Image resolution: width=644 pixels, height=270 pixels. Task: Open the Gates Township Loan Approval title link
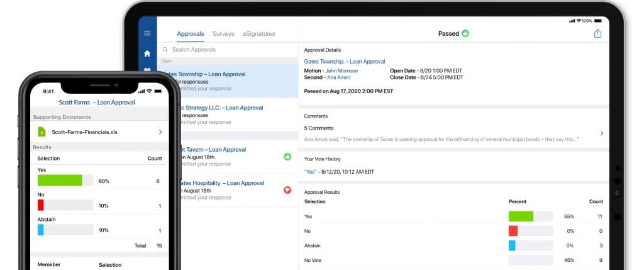click(344, 62)
